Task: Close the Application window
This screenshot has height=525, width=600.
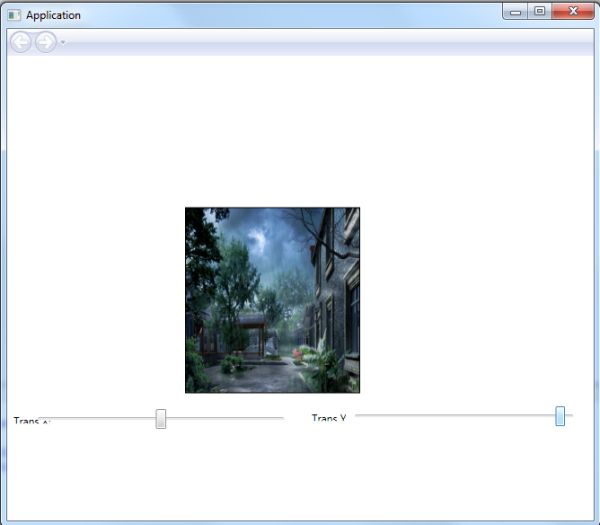Action: pos(573,11)
